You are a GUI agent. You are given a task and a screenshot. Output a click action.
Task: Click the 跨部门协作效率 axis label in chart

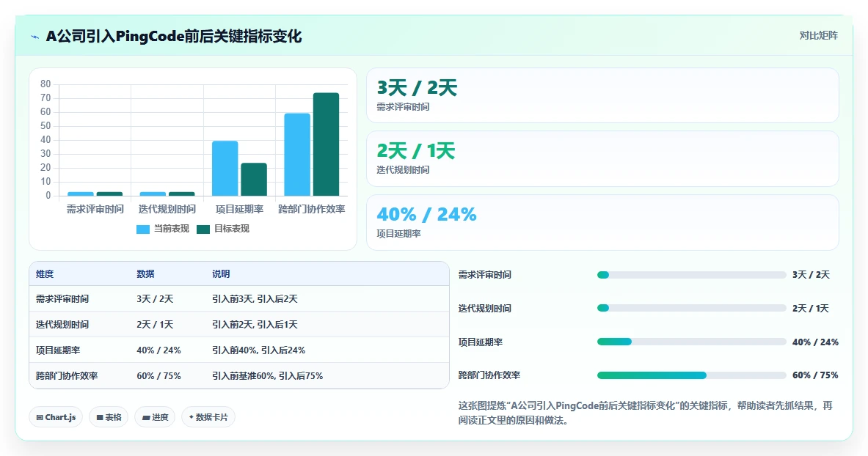312,209
